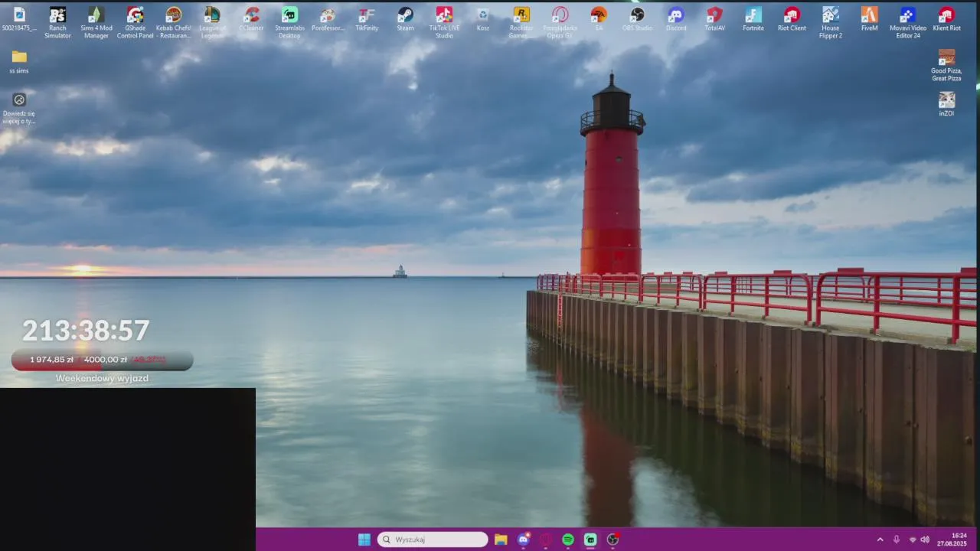Select the Kebab Chefs! Restaurant shortcut
This screenshot has width=980, height=551.
point(174,22)
